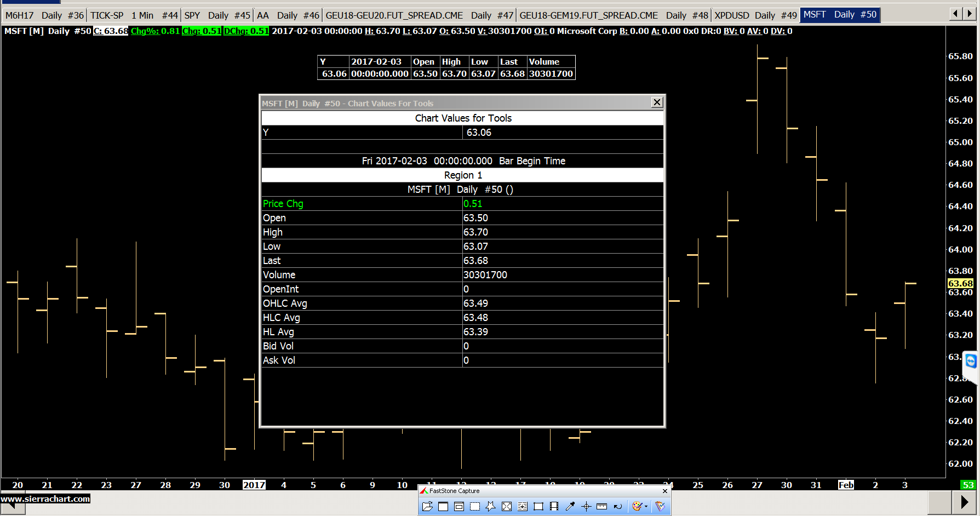The height and width of the screenshot is (516, 980).
Task: Click the Volume header cell in data box
Action: [x=551, y=62]
